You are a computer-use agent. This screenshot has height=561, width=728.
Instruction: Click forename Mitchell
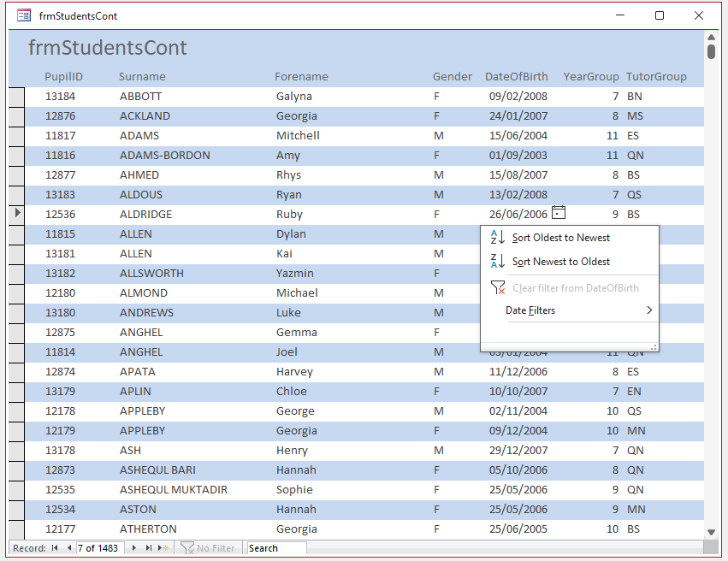[298, 135]
